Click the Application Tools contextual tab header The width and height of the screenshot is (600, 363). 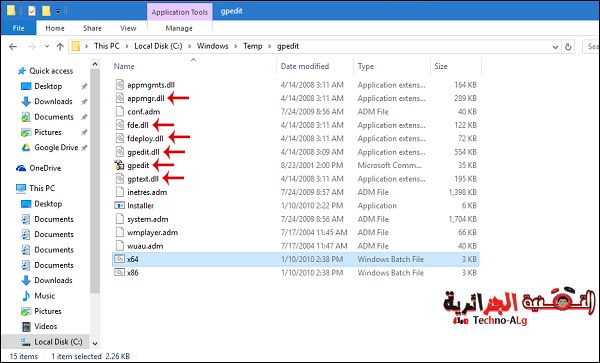click(179, 12)
